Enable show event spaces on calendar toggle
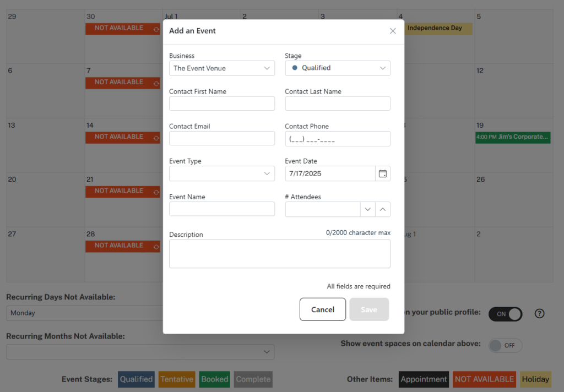The height and width of the screenshot is (392, 564). 506,346
